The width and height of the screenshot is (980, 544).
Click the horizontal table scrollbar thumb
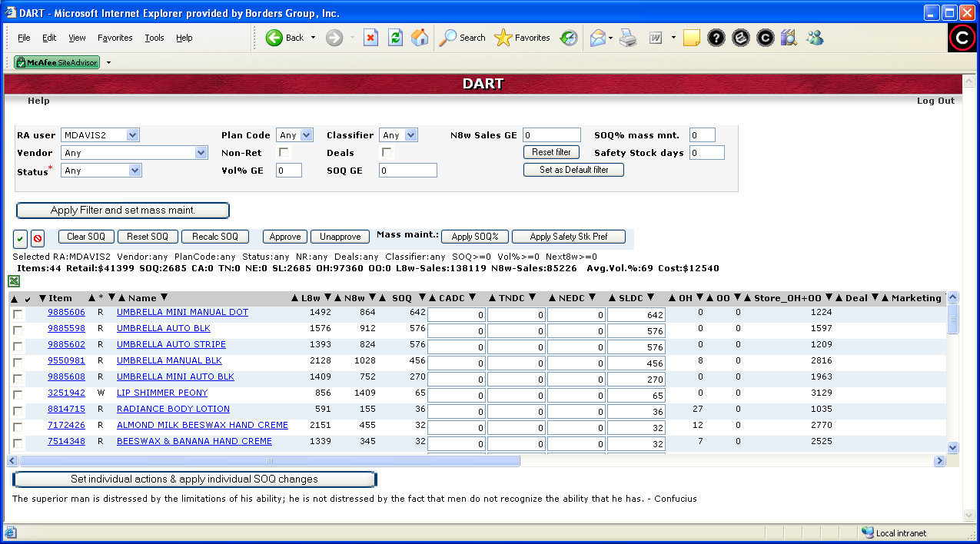point(270,461)
